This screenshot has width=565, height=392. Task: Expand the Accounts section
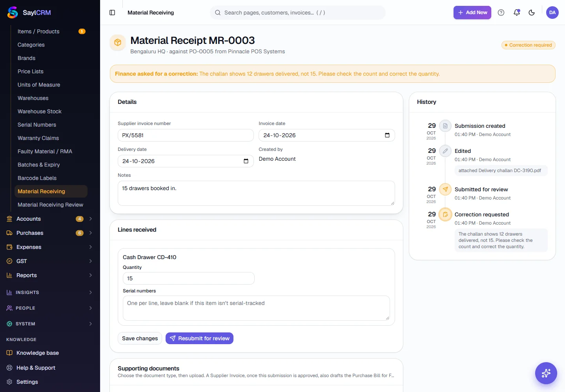(50, 219)
